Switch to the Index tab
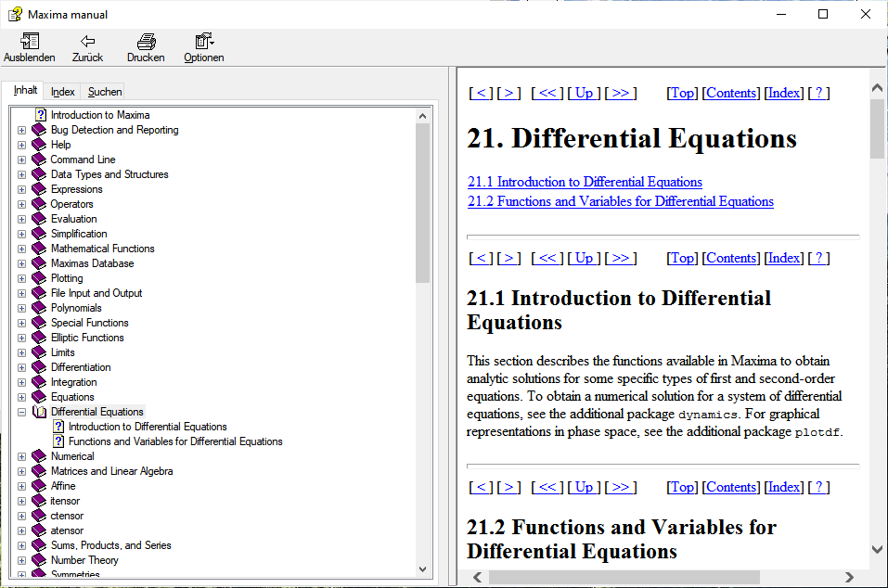The image size is (888, 588). pyautogui.click(x=63, y=92)
